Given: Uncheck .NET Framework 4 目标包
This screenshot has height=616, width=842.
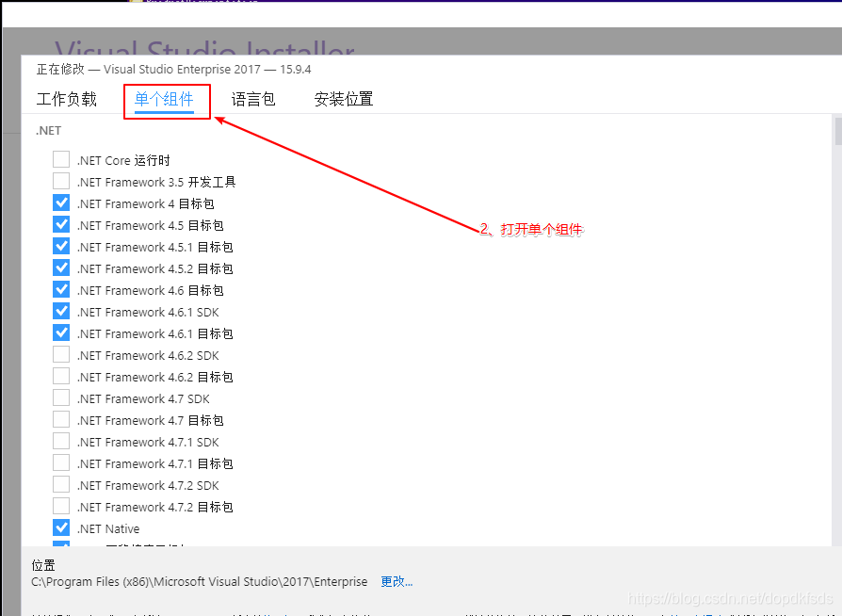Looking at the screenshot, I should pos(61,203).
